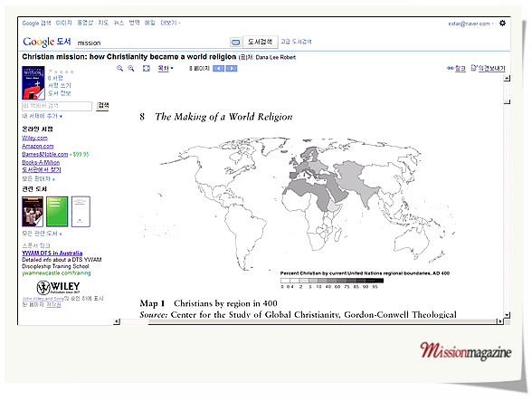Image resolution: width=532 pixels, height=402 pixels.
Task: Open the Amazon.com seller link
Action: 38,146
